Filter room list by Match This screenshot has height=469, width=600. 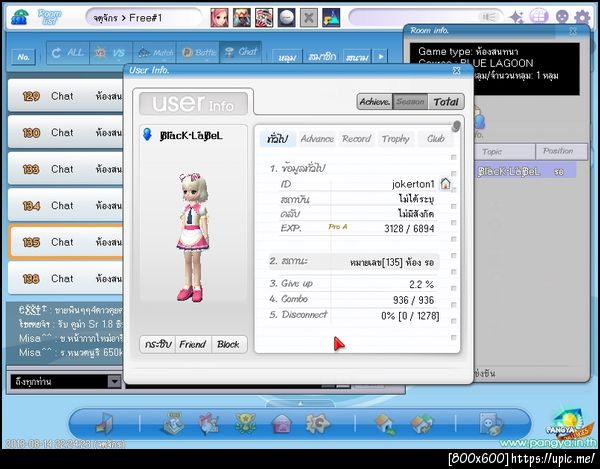pos(154,52)
